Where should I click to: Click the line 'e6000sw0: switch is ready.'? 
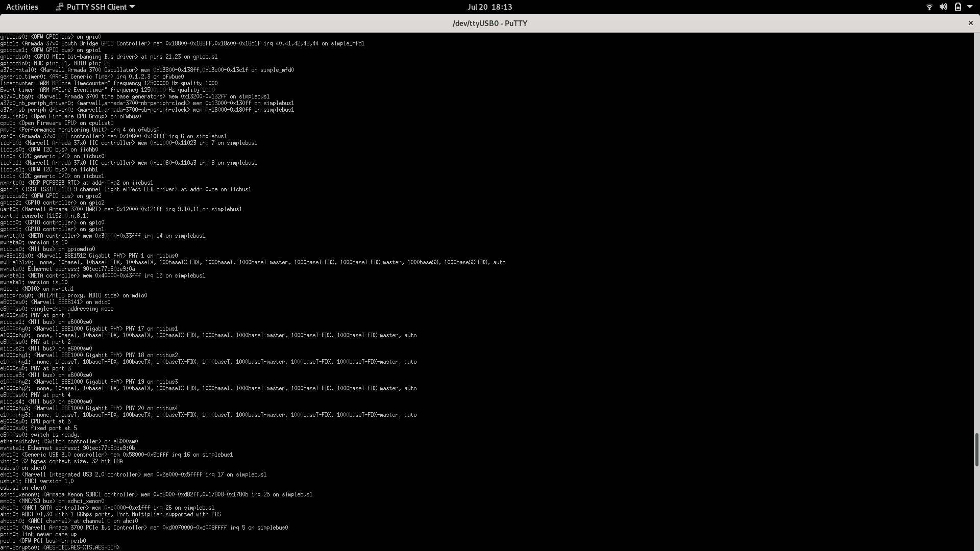pos(40,435)
